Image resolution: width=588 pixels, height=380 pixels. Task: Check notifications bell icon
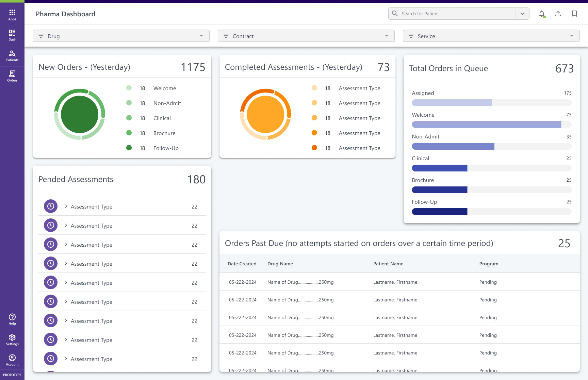541,14
